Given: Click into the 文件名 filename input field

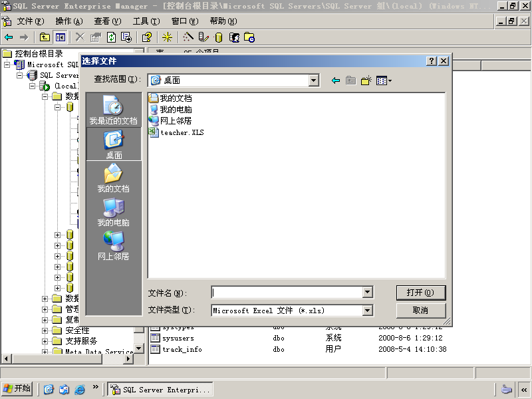Looking at the screenshot, I should [287, 292].
